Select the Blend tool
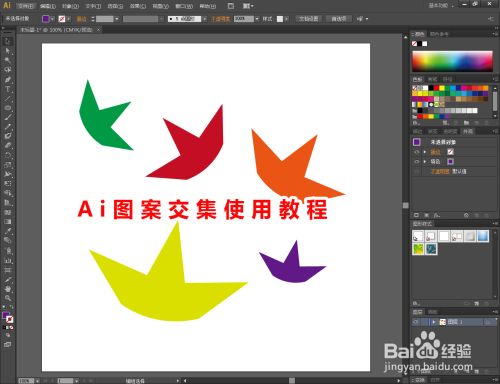Screen dimensions: 500x384 click(x=7, y=240)
